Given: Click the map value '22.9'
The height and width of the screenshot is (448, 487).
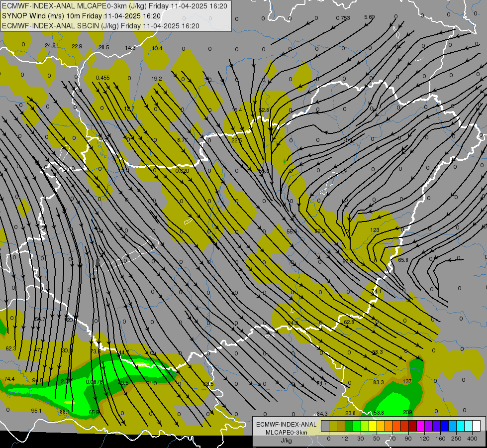Looking at the screenshot, I should 77,46.
